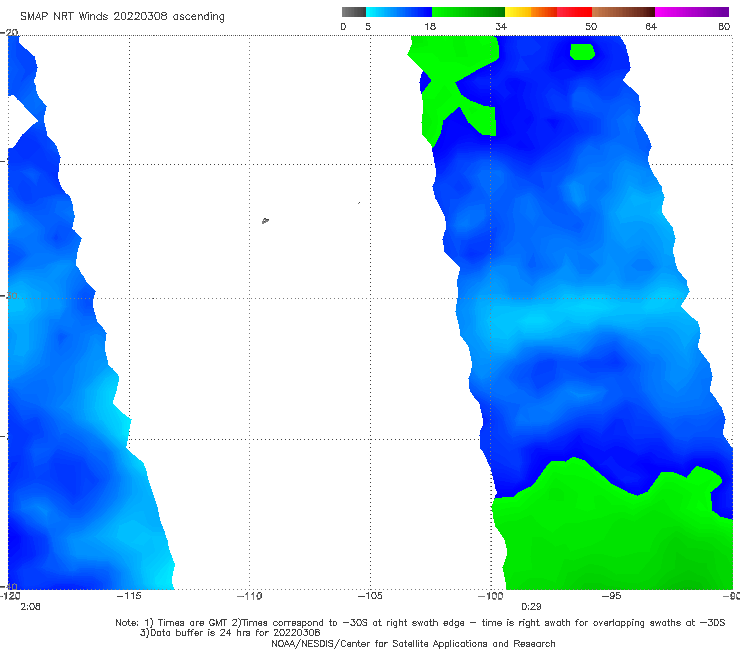Click the longitude label '-100'
Image resolution: width=740 pixels, height=650 pixels.
pyautogui.click(x=491, y=596)
